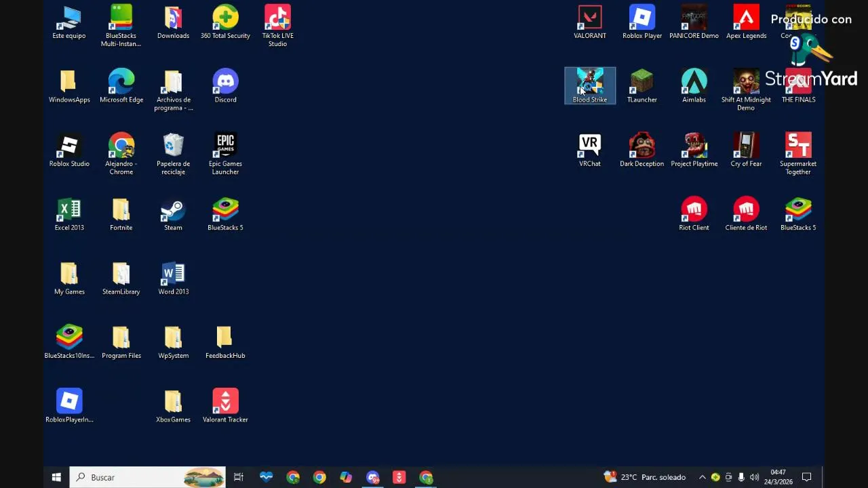
Task: Click the microphone icon in system tray
Action: pyautogui.click(x=741, y=477)
